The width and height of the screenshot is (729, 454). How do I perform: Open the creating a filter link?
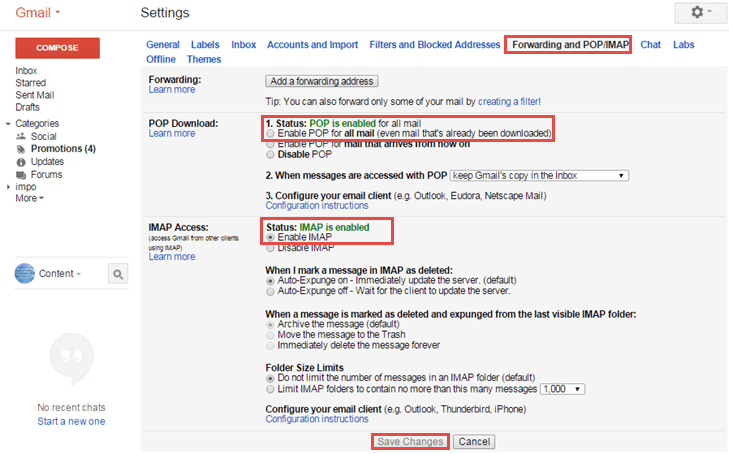(x=509, y=102)
